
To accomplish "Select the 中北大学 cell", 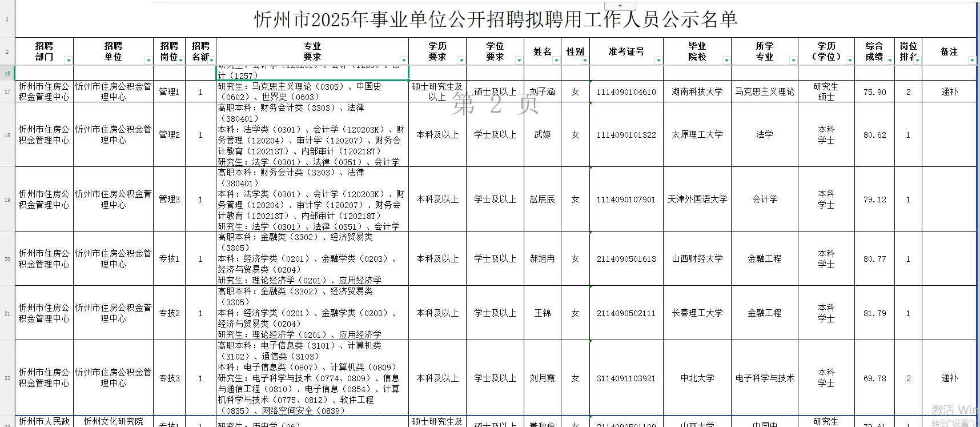I will coord(697,378).
